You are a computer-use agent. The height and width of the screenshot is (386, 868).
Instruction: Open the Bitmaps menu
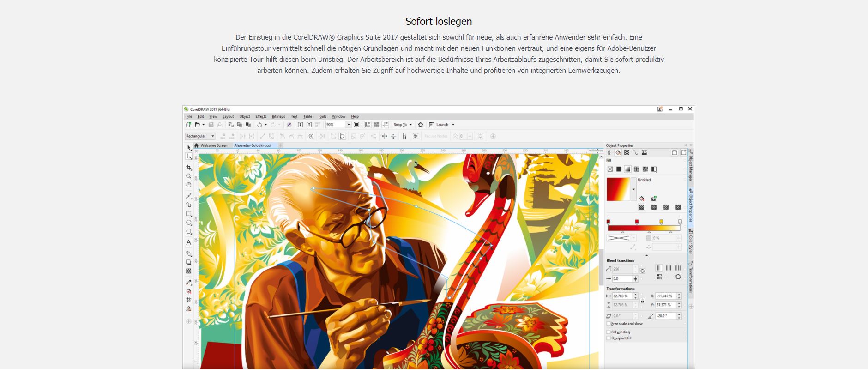point(278,116)
